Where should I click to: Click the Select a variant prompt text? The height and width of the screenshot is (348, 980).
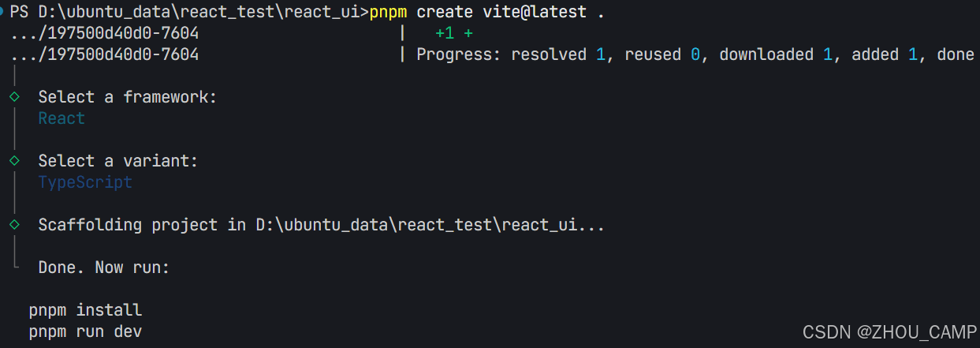pos(118,161)
